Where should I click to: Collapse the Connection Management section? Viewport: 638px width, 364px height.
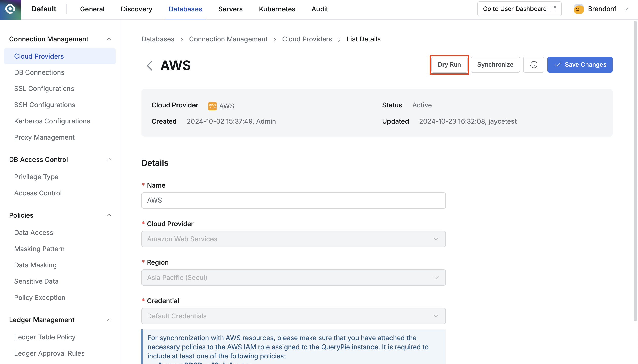click(109, 39)
